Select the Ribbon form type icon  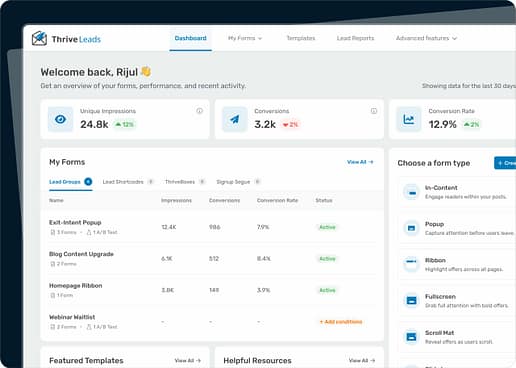pyautogui.click(x=412, y=264)
